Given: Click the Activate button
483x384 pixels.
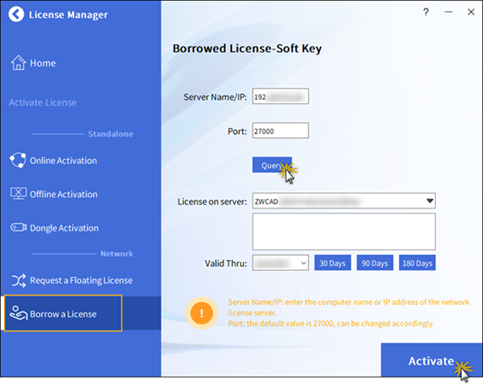Looking at the screenshot, I should click(x=431, y=360).
